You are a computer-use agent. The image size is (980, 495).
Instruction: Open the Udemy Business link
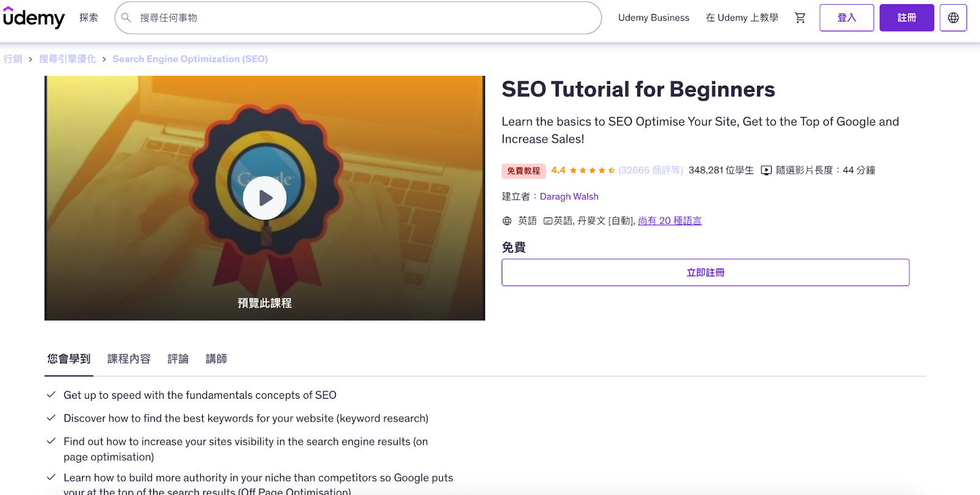coord(654,18)
